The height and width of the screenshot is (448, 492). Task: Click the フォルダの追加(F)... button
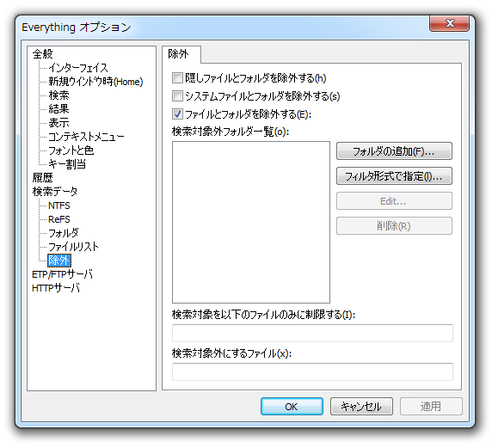(394, 151)
